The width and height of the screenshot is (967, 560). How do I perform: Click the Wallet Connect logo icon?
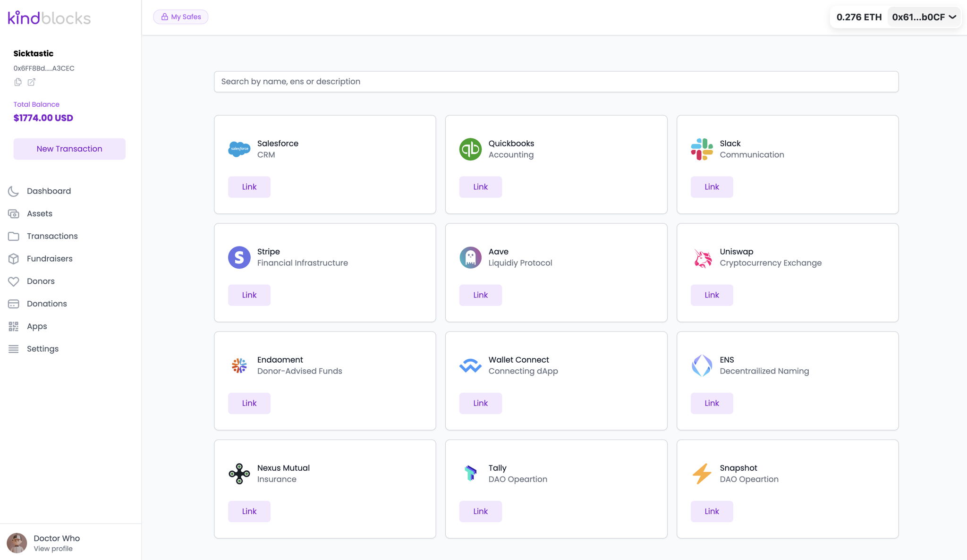(470, 365)
